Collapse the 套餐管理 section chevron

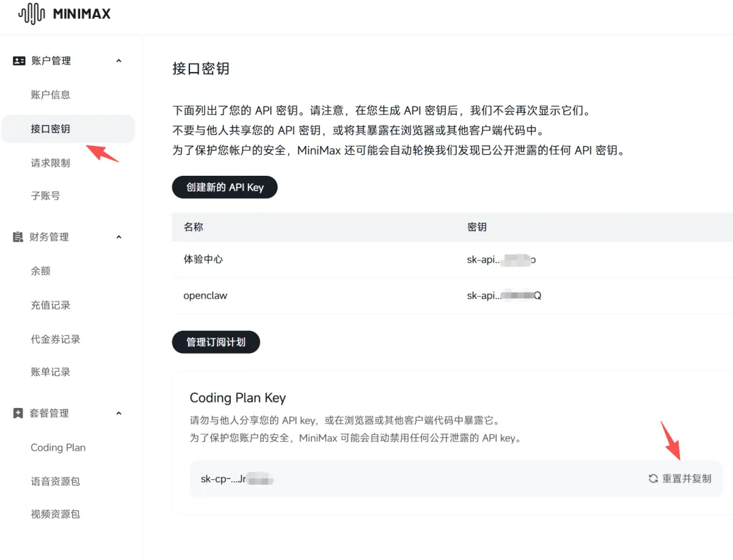coord(119,413)
